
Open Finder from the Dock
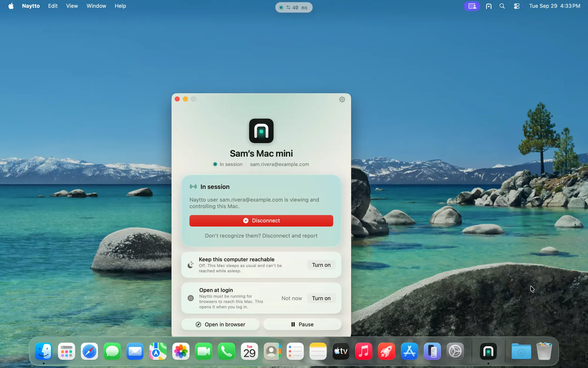(44, 351)
